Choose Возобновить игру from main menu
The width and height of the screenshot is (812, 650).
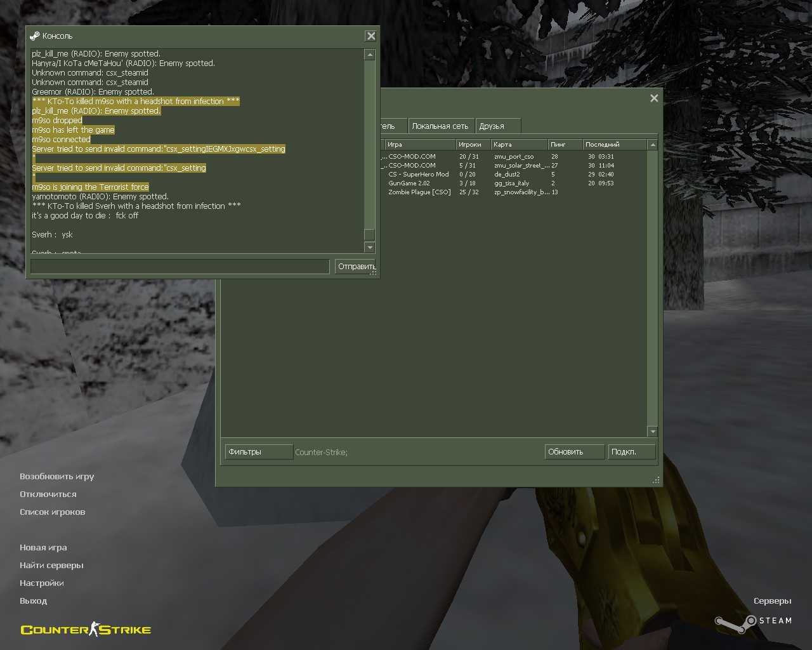click(x=57, y=477)
